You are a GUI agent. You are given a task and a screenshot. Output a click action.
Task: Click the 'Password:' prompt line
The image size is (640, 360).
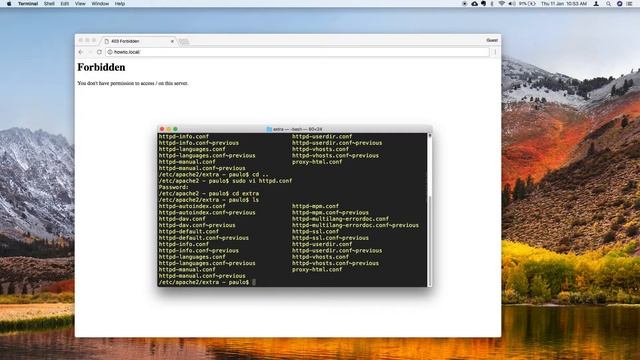click(173, 187)
